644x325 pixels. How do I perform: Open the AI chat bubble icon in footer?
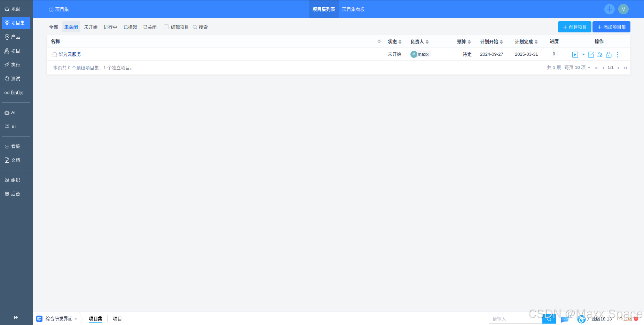(x=565, y=319)
